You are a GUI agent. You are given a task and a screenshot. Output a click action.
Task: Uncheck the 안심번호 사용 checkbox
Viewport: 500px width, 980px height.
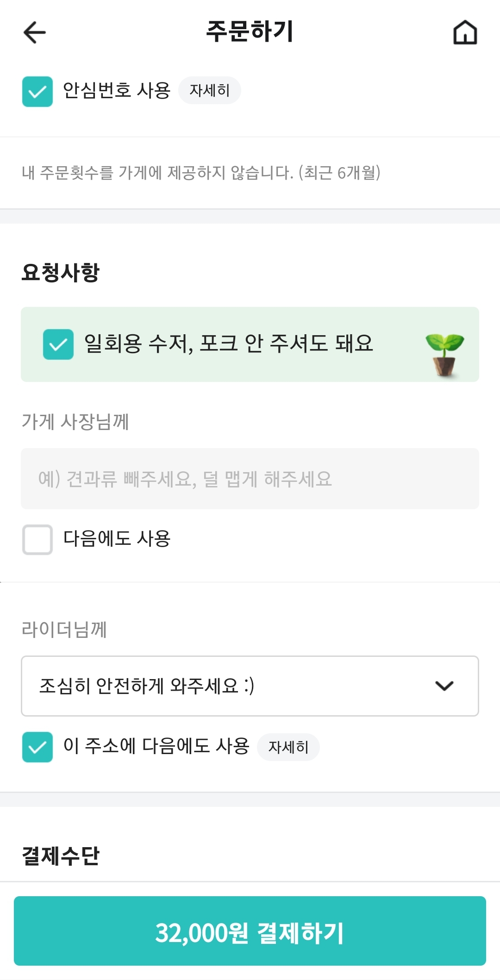(x=37, y=92)
